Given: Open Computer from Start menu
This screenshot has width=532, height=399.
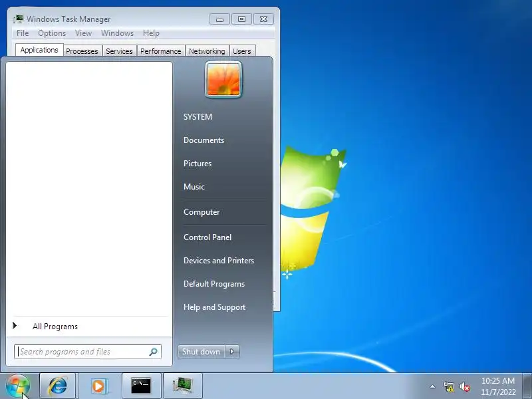Looking at the screenshot, I should (201, 212).
